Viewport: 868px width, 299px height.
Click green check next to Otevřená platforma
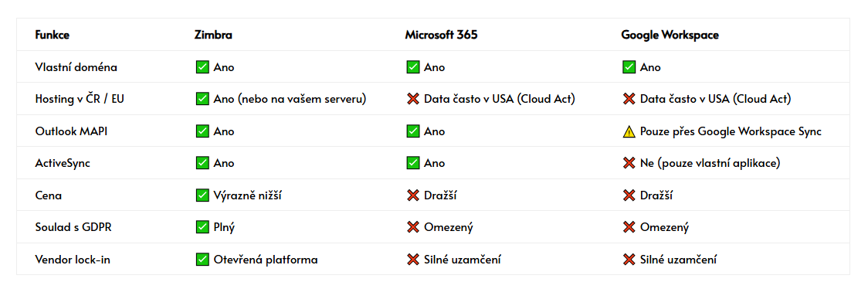click(202, 259)
